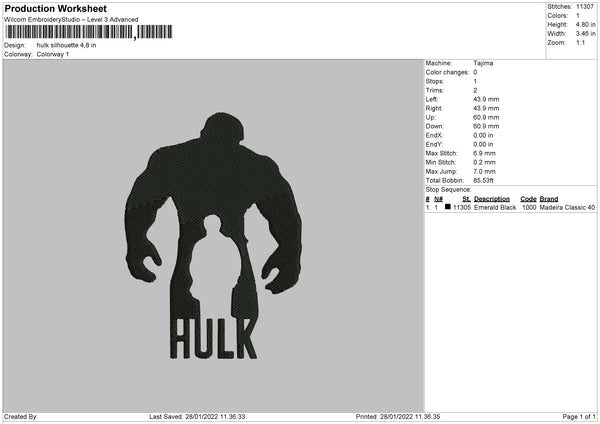Viewport: 600px width, 424px height.
Task: Click the Trims value 2
Action: coord(475,90)
